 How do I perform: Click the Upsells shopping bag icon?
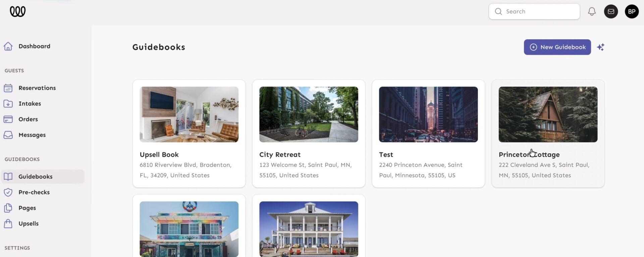[x=8, y=223]
